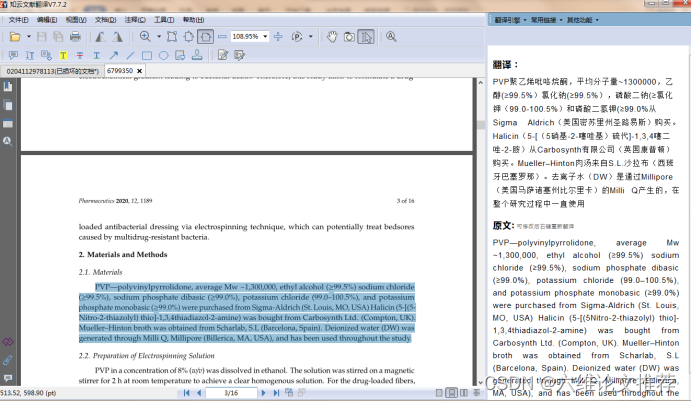Image resolution: width=691 pixels, height=402 pixels.
Task: Open the 视图(V) menu
Action: [x=76, y=20]
